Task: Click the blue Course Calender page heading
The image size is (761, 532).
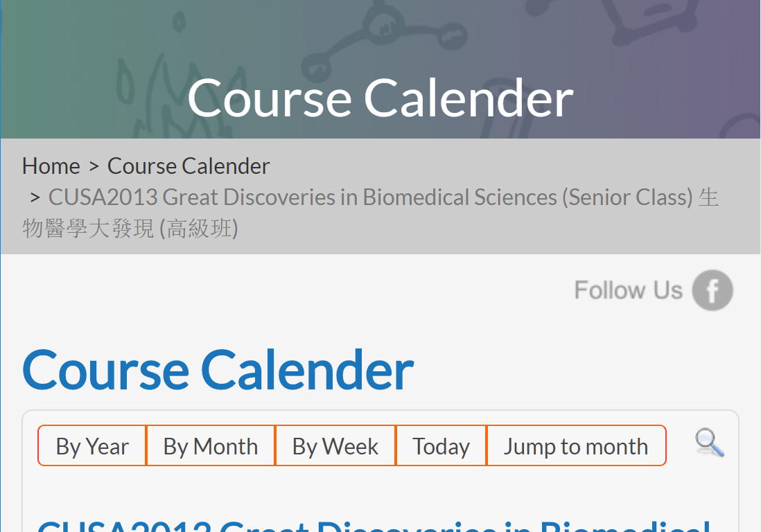Action: (x=218, y=369)
